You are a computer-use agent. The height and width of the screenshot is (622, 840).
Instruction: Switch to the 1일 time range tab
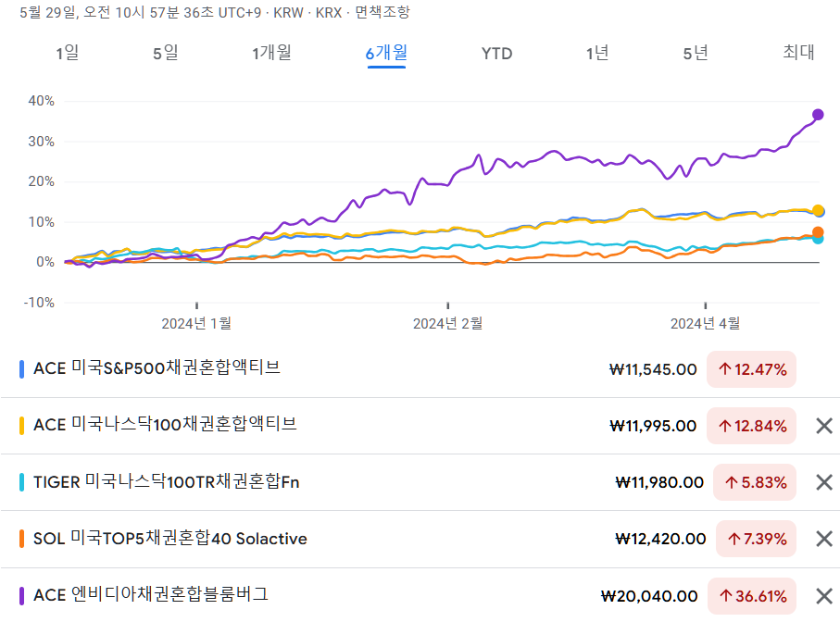(65, 54)
